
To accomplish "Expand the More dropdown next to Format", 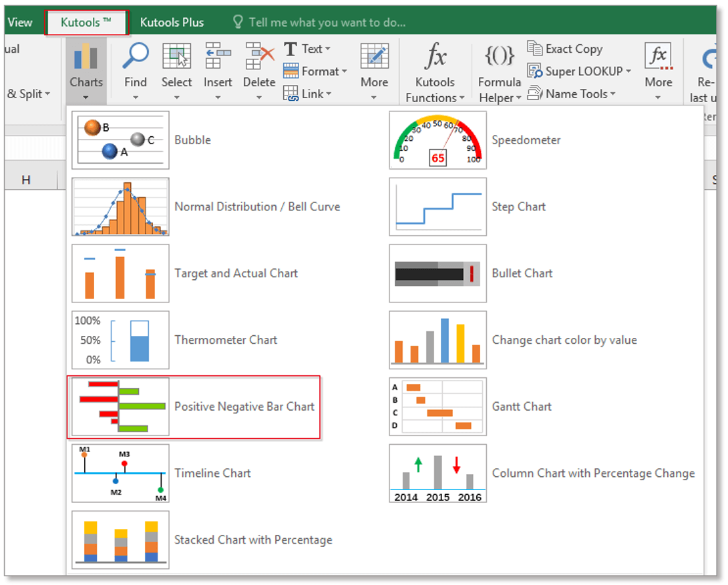I will coord(374,70).
